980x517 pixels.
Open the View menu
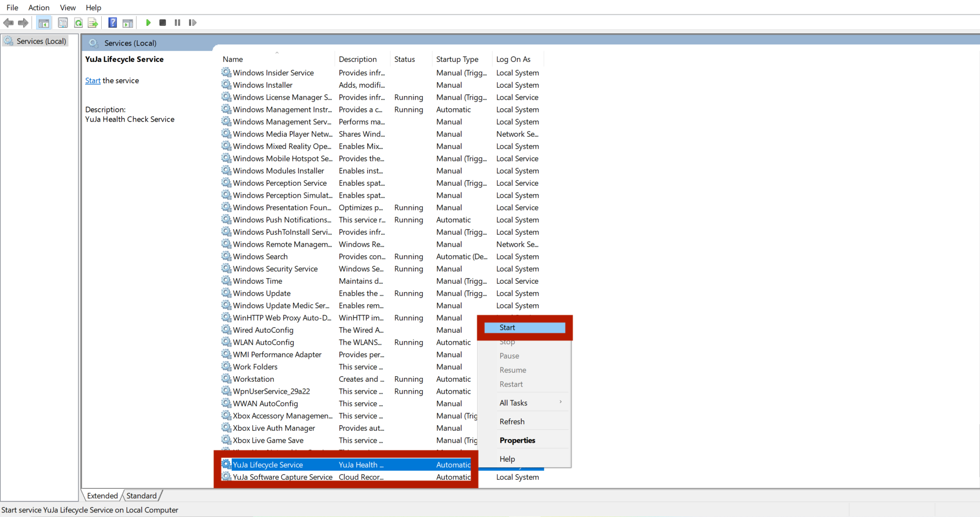tap(68, 7)
